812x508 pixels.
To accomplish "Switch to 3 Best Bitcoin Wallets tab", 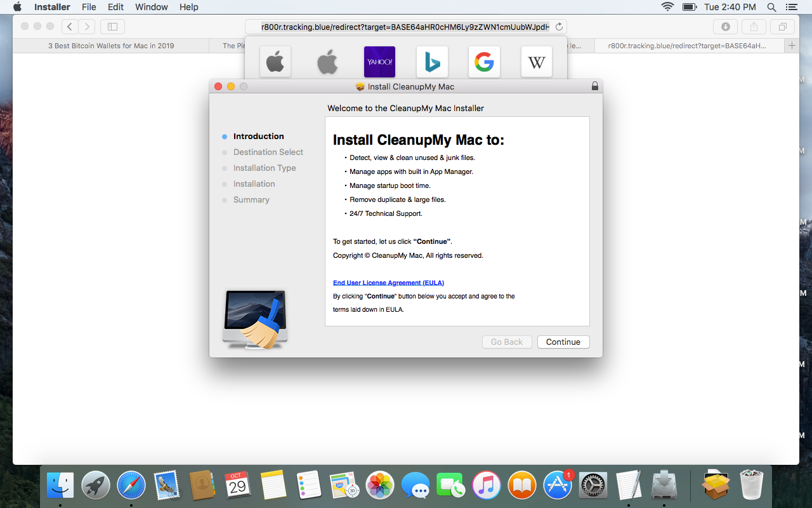I will click(x=111, y=46).
